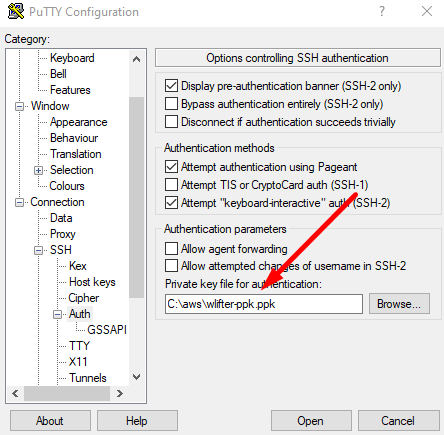Toggle Attempt authentication using Pageant

pos(171,166)
